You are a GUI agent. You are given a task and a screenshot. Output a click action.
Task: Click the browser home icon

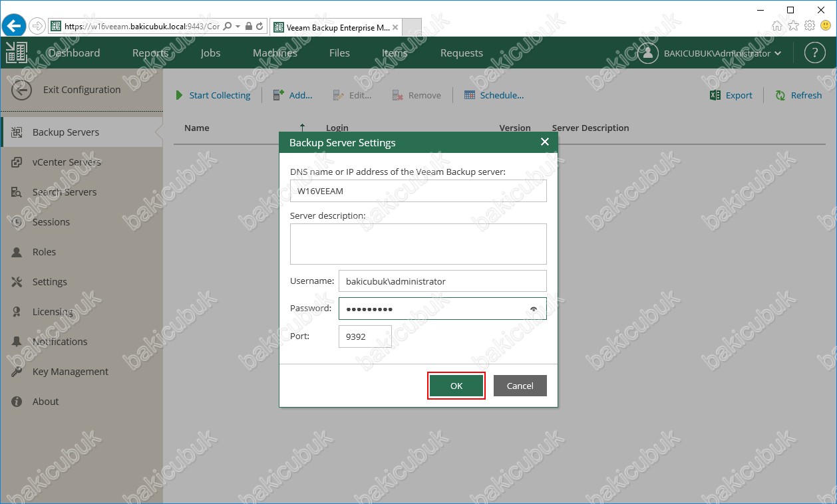click(777, 26)
